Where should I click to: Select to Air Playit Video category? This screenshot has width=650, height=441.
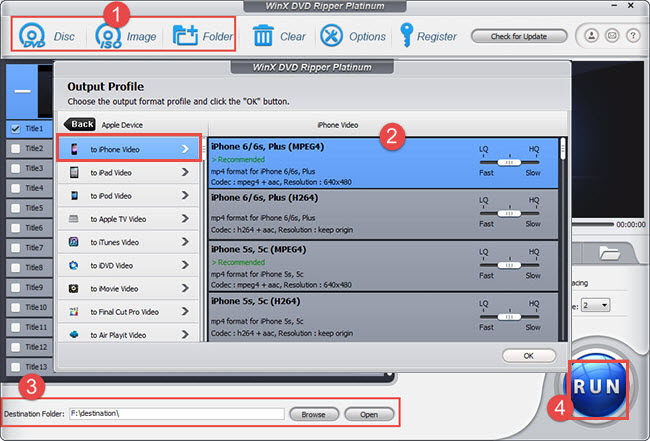pyautogui.click(x=128, y=334)
